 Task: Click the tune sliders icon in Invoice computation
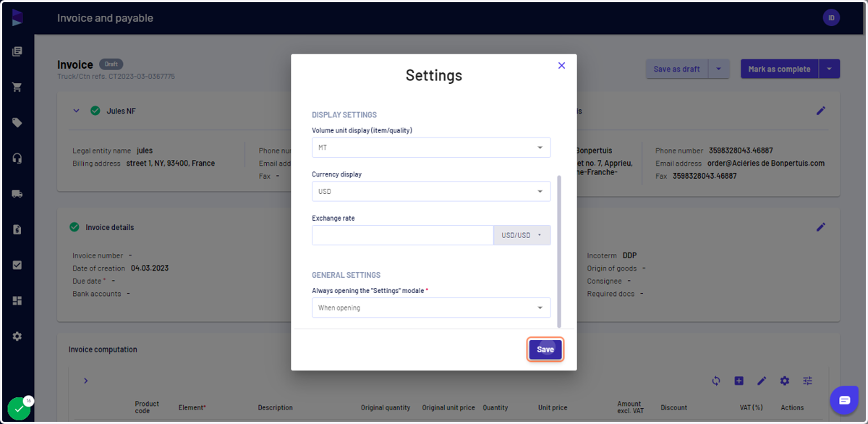click(808, 381)
